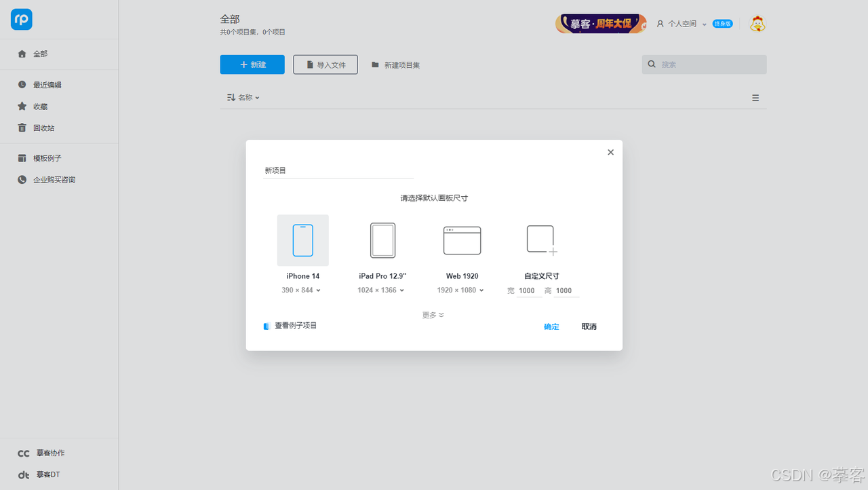This screenshot has width=868, height=490.
Task: Open 查看例子项目 link
Action: 290,326
